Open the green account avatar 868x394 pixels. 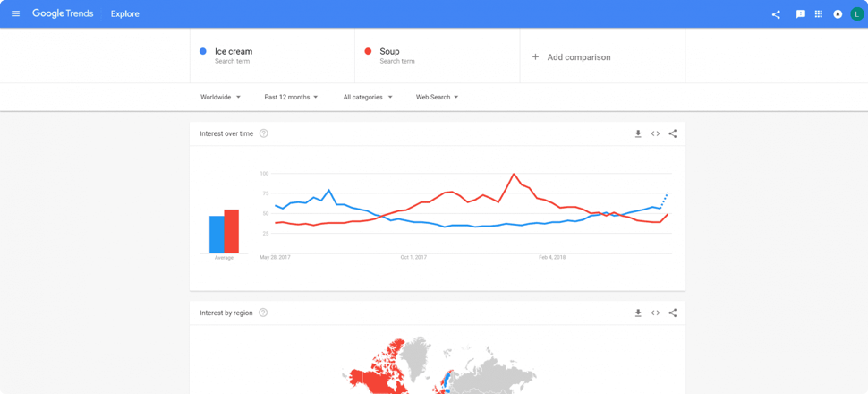pos(857,14)
